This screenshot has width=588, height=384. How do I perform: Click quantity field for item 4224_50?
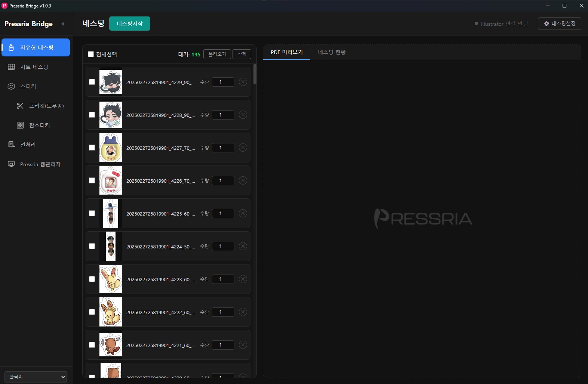click(x=223, y=246)
